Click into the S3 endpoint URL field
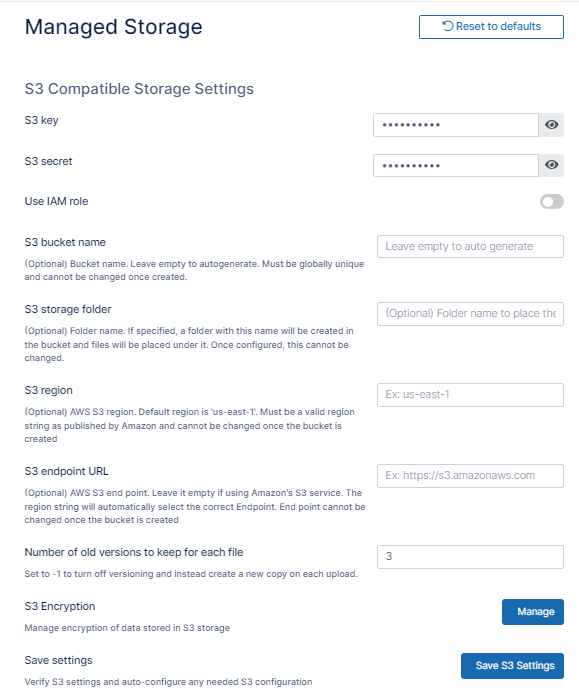Screen dimensions: 579x696 tap(470, 476)
